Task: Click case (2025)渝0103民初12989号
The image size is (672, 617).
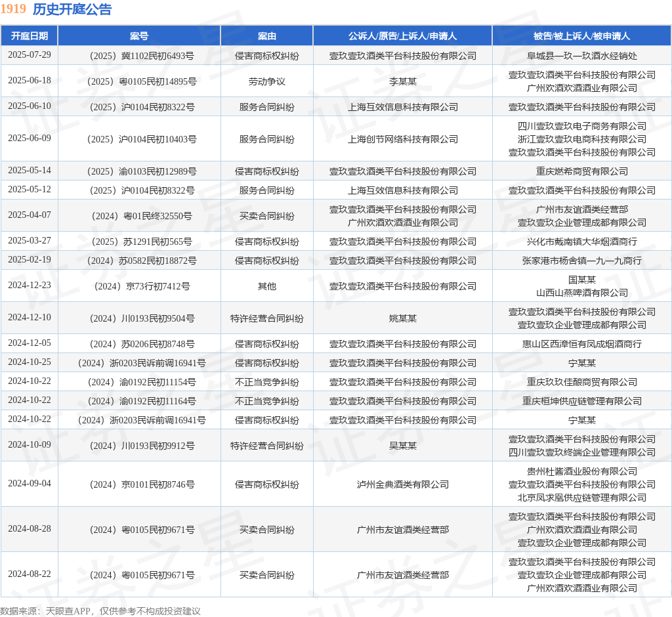Action: coord(142,171)
